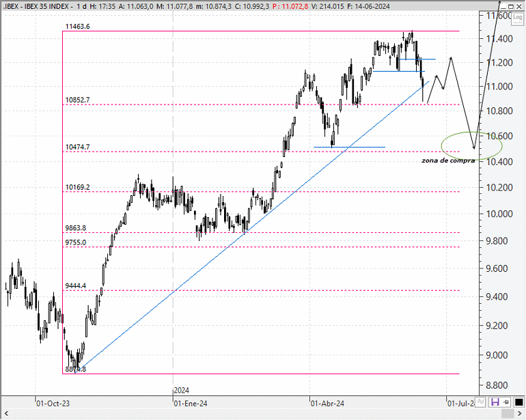The height and width of the screenshot is (420, 526).
Task: Click the 10.200 price axis label
Action: [499, 187]
